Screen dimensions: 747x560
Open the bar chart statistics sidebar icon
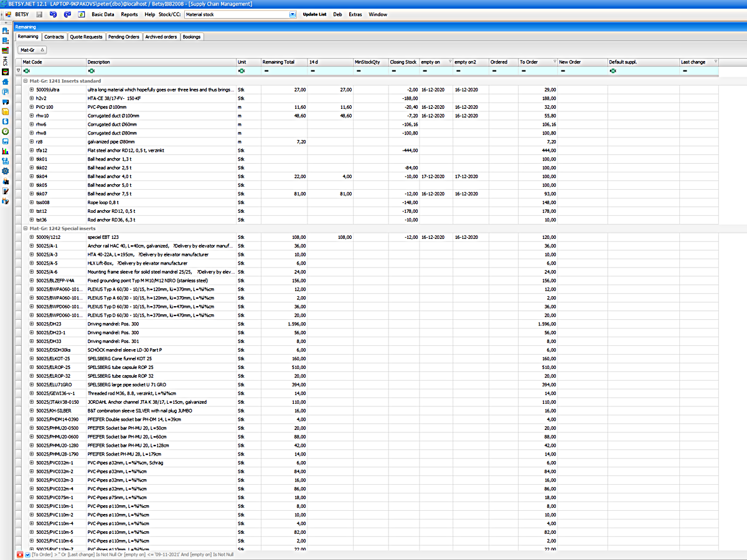6,151
